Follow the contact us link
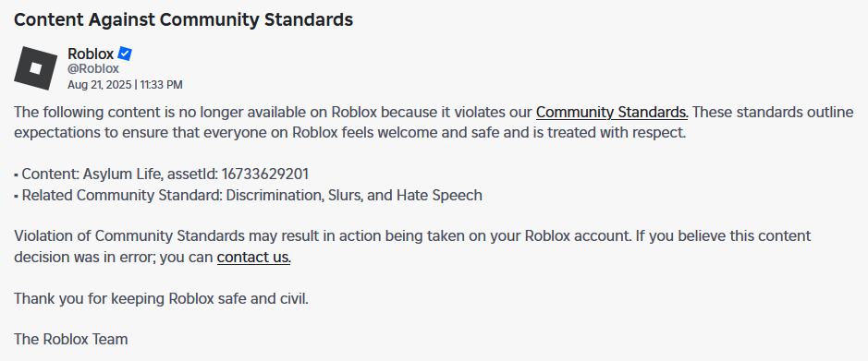The width and height of the screenshot is (868, 361). tap(254, 257)
